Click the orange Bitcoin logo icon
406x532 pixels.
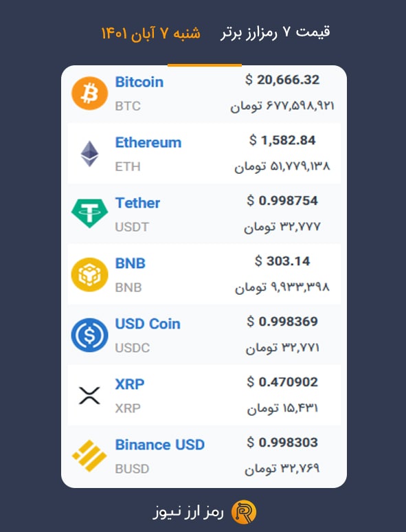(89, 93)
